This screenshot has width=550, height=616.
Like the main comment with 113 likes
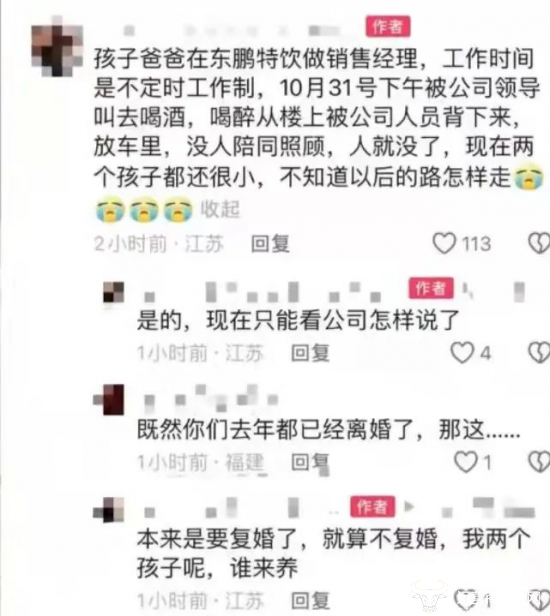[444, 243]
